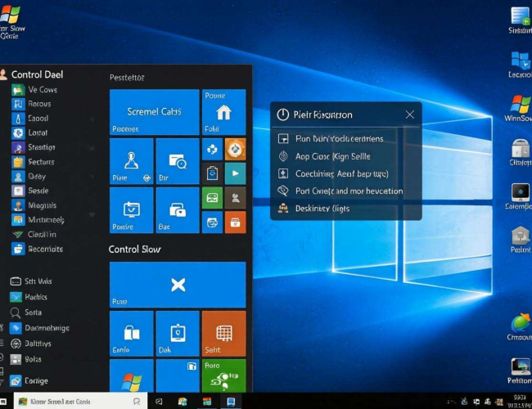
Task: Click the wide 'Poue' tile with X
Action: 178,285
